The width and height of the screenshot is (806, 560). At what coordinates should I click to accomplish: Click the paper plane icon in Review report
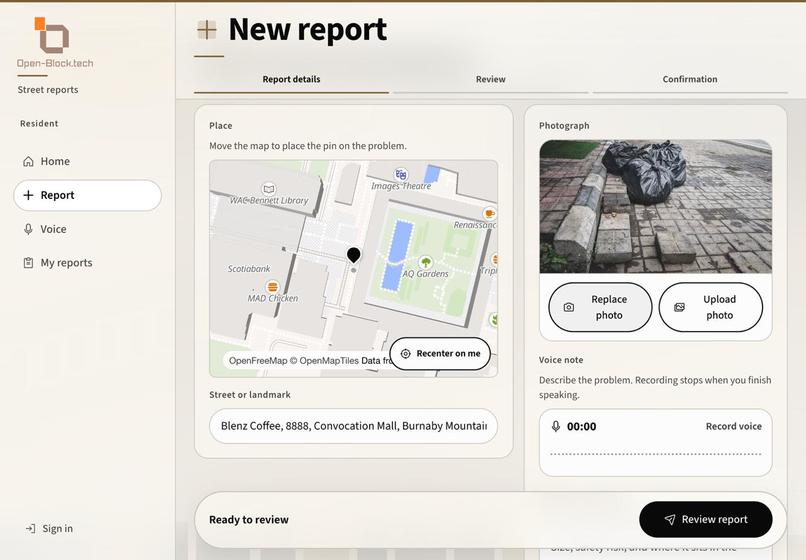point(670,520)
